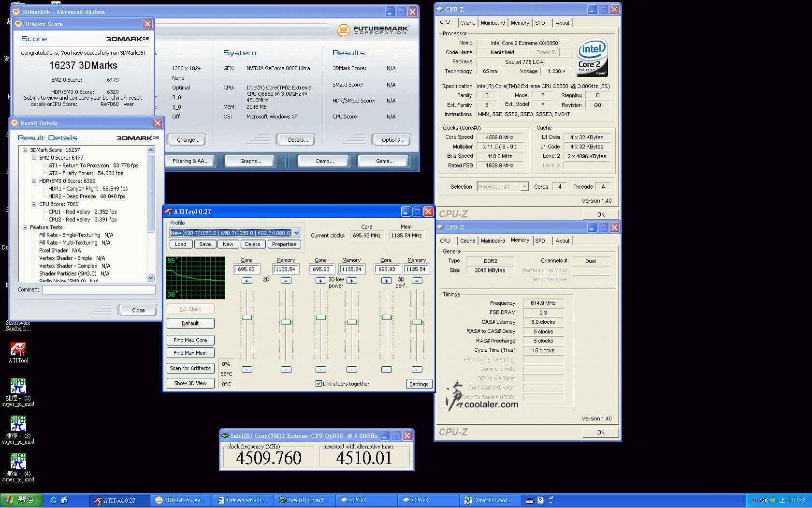
Task: Close the Result Details dialog via Close
Action: pos(138,311)
